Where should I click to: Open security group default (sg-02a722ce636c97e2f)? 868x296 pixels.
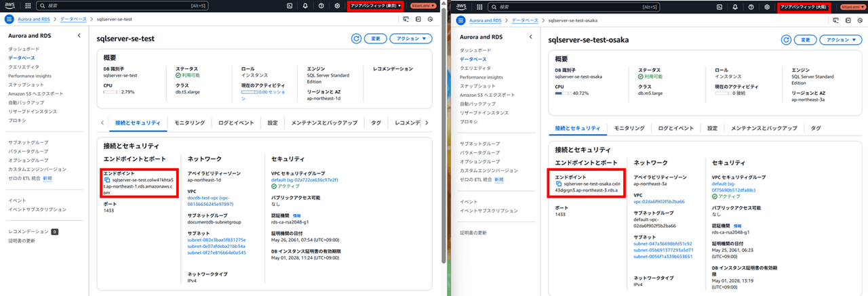click(x=304, y=180)
